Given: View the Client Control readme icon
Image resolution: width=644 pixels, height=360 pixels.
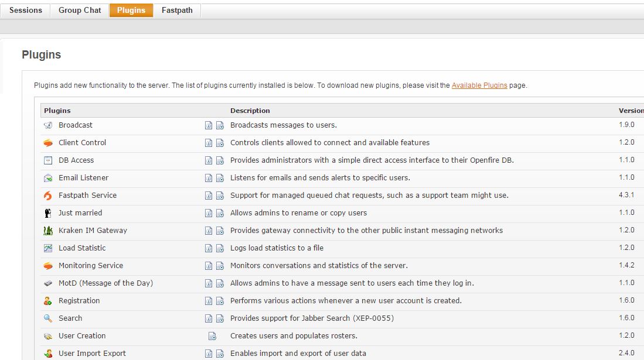Looking at the screenshot, I should (x=209, y=143).
